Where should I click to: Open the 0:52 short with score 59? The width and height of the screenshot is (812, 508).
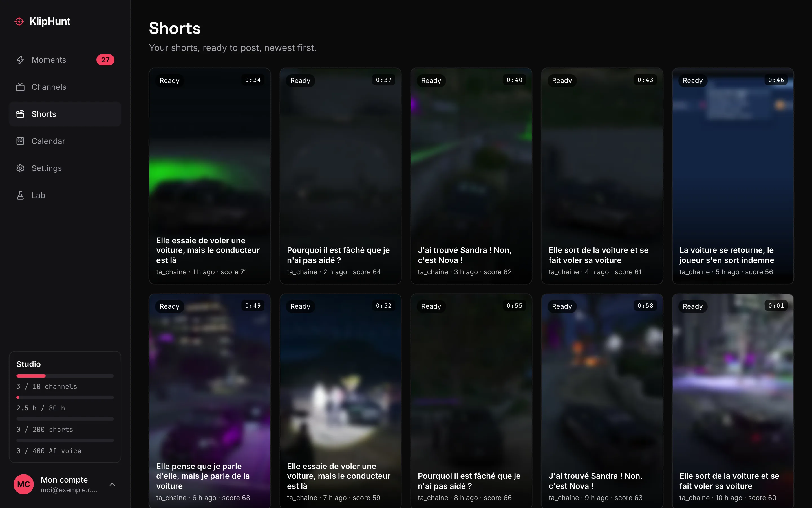tap(341, 401)
